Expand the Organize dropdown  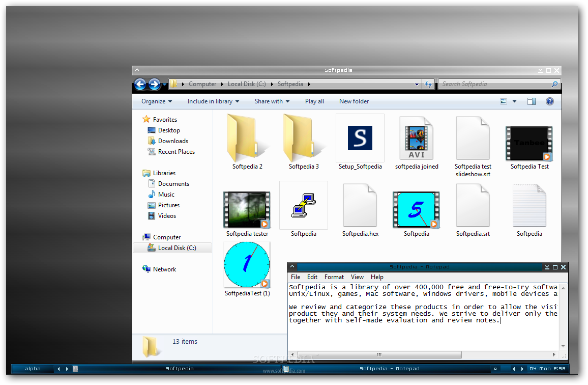pyautogui.click(x=157, y=101)
